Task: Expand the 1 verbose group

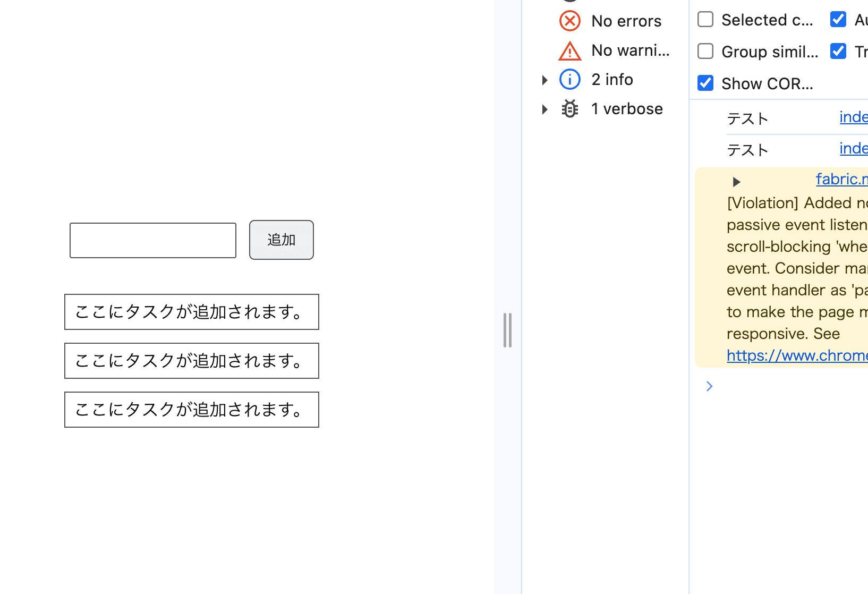Action: coord(544,109)
